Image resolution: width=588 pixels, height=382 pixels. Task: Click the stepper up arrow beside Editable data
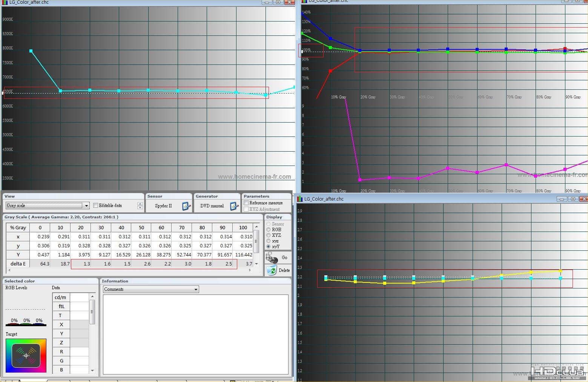pyautogui.click(x=140, y=204)
